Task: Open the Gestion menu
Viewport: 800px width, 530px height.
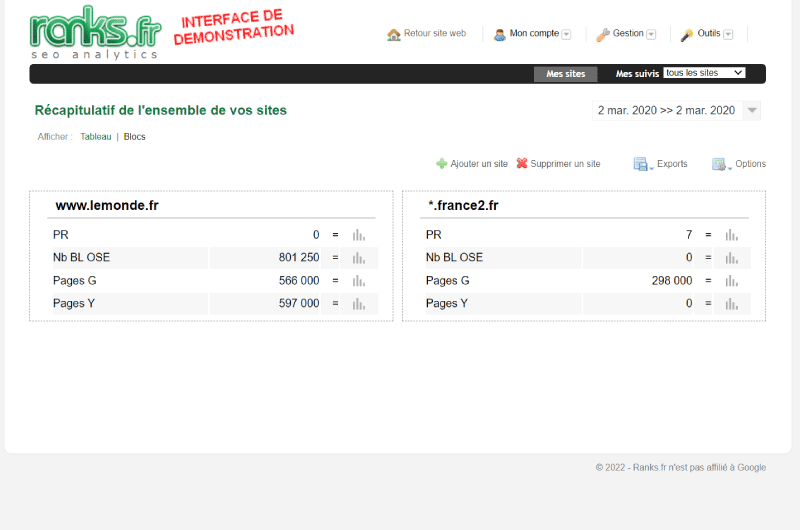Action: coord(628,33)
